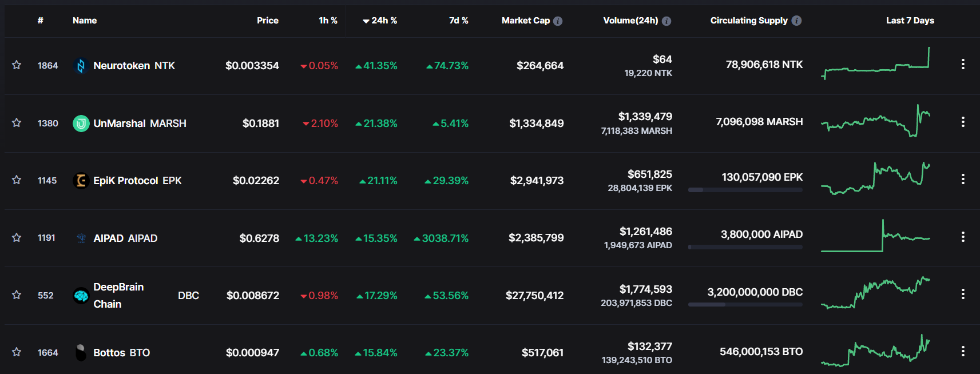Screen dimensions: 980x374
Task: Star UnMarshal to add to watchlist
Action: pyautogui.click(x=17, y=123)
